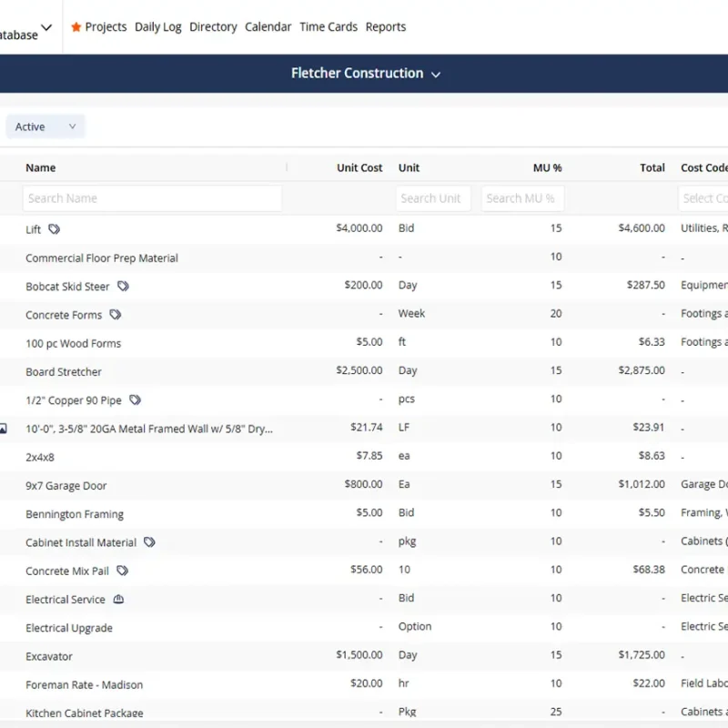Click the hard hat icon next to Electrical Service
728x728 pixels.
pos(118,599)
